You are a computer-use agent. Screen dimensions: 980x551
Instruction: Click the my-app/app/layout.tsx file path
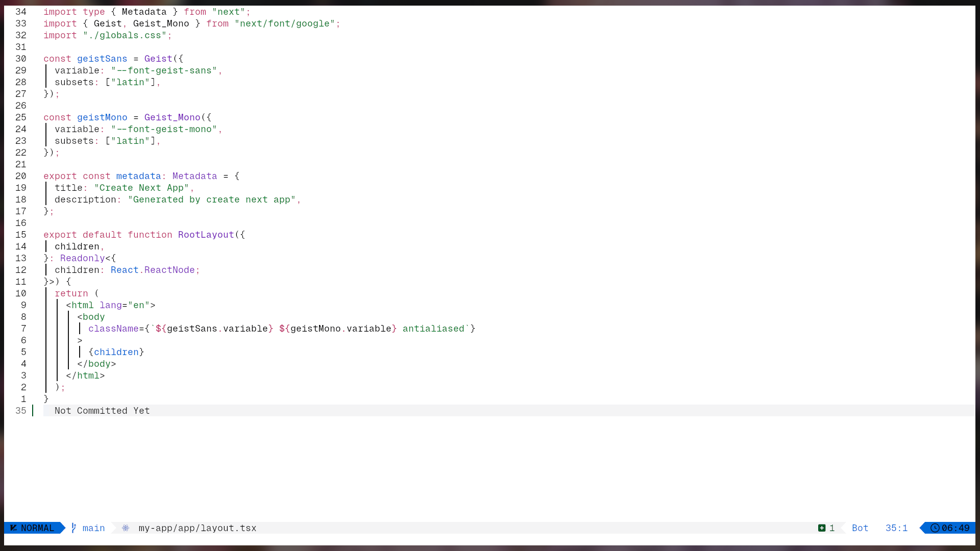tap(198, 528)
